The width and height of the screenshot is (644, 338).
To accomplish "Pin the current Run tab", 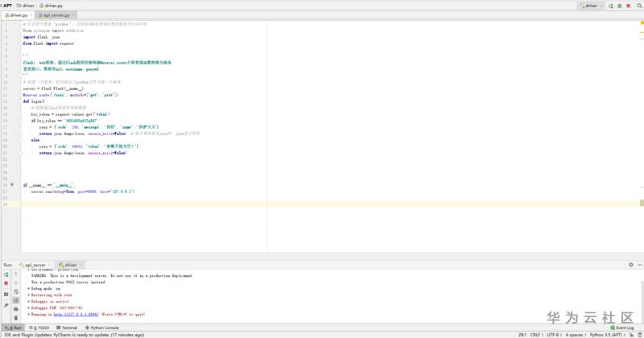I will (6, 305).
